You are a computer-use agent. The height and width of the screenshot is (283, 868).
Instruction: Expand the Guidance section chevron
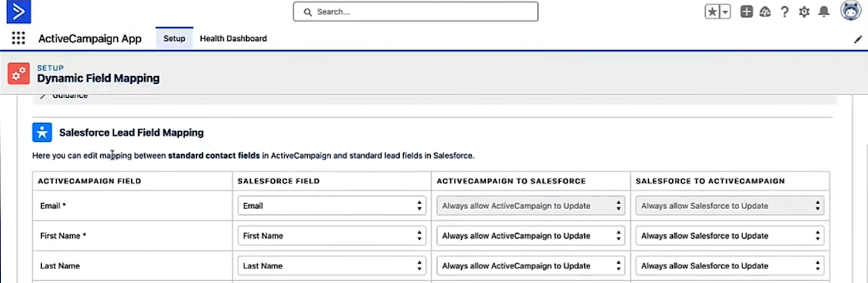[x=43, y=96]
